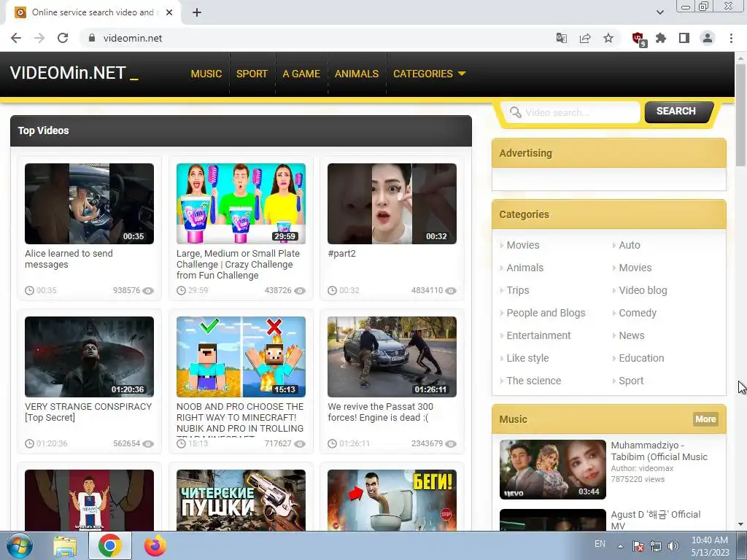Viewport: 747px width, 560px height.
Task: Open the Auto category link
Action: 630,245
